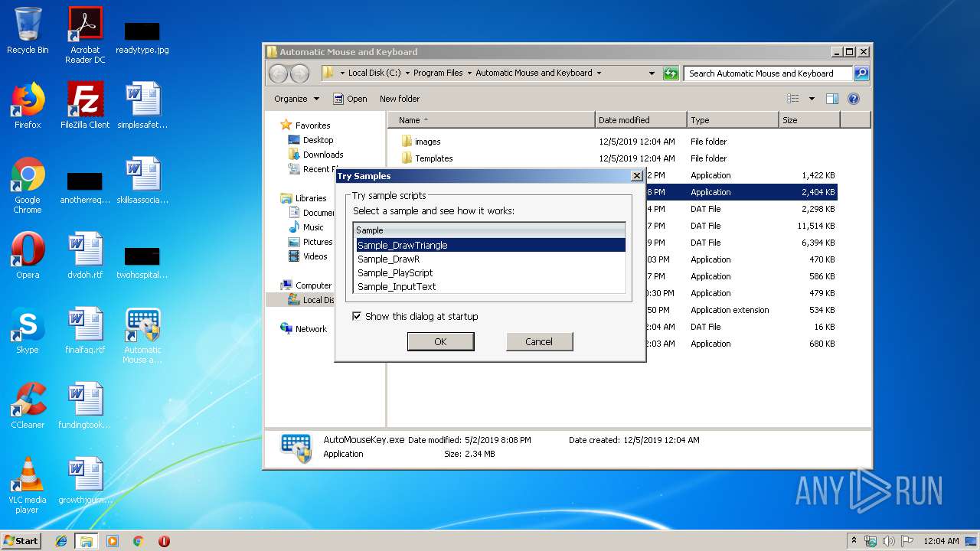Image resolution: width=980 pixels, height=551 pixels.
Task: Toggle the Explorer preview pane icon
Action: [832, 99]
